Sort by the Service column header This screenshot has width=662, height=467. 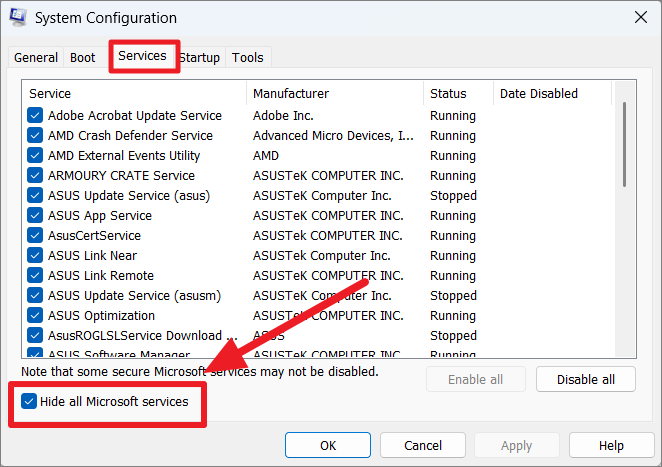pos(134,93)
